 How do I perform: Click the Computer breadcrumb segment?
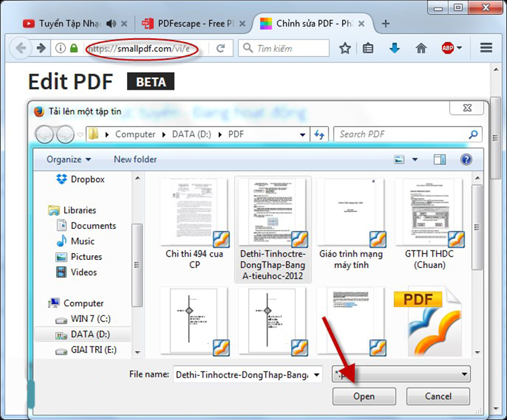[135, 134]
